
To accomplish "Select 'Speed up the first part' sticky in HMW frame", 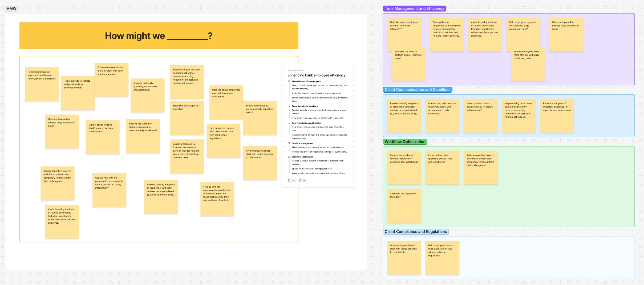I will pyautogui.click(x=187, y=118).
